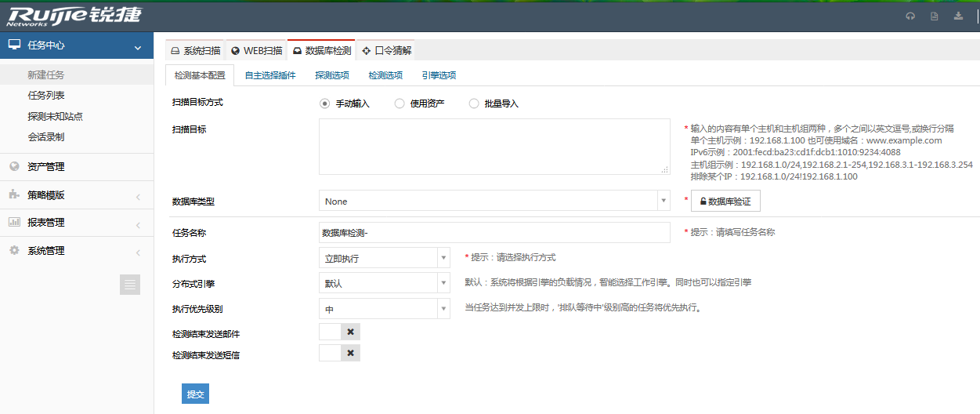Toggle sidebar with the hamburger menu icon

(130, 284)
